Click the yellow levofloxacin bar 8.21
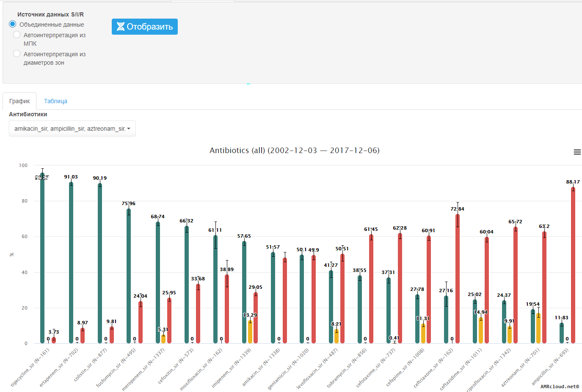The image size is (582, 392). coord(337,336)
